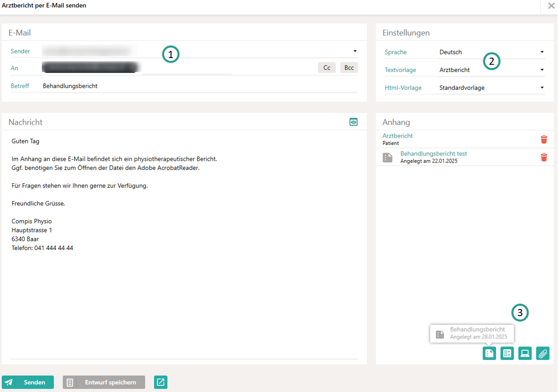Click the add report document icon
558x392 pixels.
[x=489, y=354]
